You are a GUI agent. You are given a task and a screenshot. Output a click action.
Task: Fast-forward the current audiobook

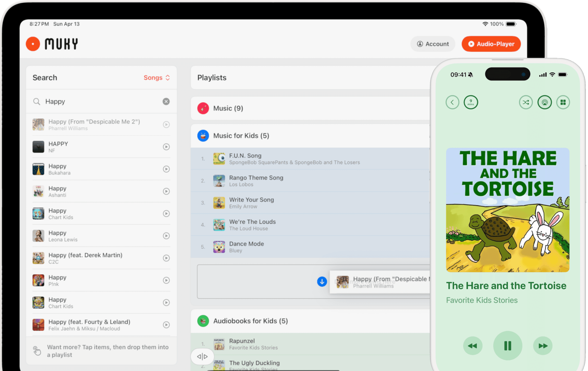(x=543, y=346)
